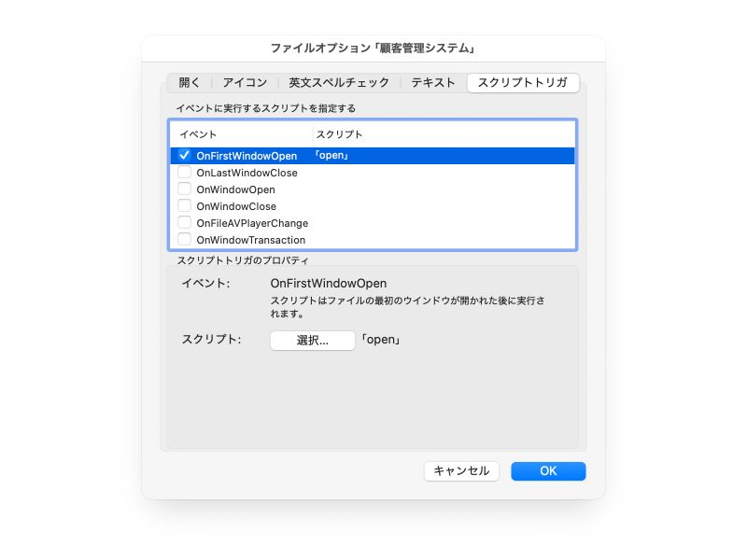Highlight the OnWindowClose event row

pyautogui.click(x=236, y=206)
